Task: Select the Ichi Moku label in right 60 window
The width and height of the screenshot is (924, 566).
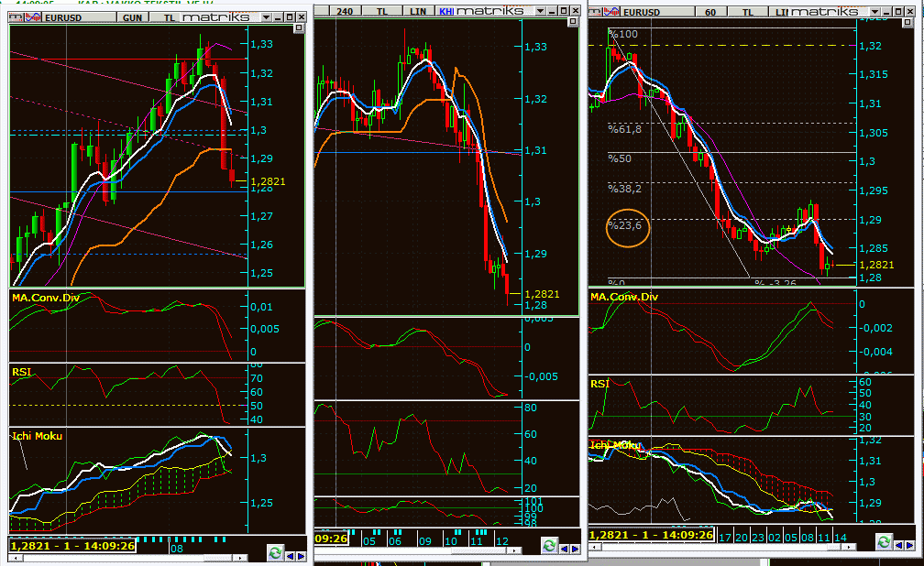Action: (615, 445)
